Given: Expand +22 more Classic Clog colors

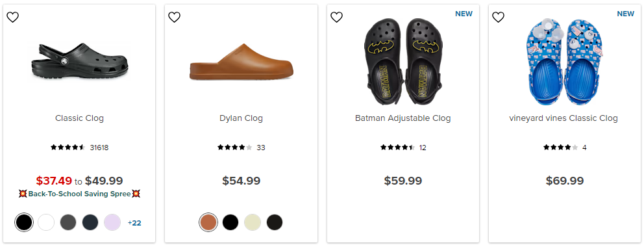Looking at the screenshot, I should [134, 223].
